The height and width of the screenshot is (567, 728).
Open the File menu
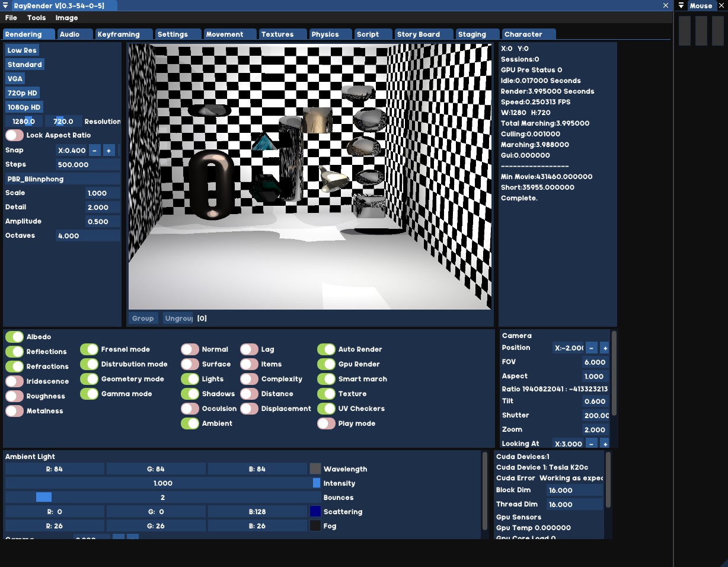(11, 18)
